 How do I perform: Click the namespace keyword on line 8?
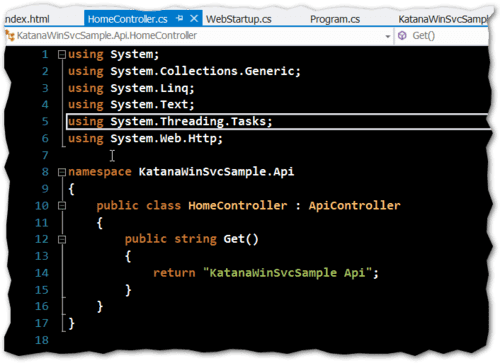tap(100, 172)
